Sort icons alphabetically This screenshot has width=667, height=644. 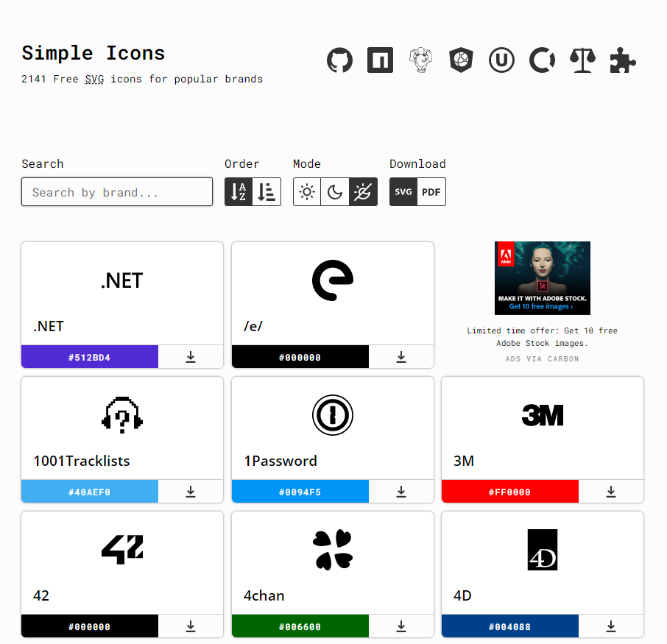pyautogui.click(x=239, y=192)
